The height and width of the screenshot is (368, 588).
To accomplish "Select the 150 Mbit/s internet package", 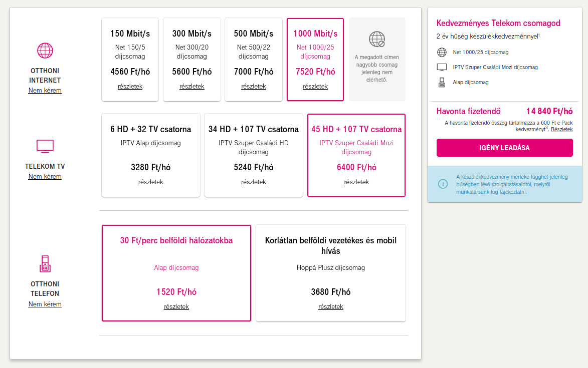I will point(130,60).
